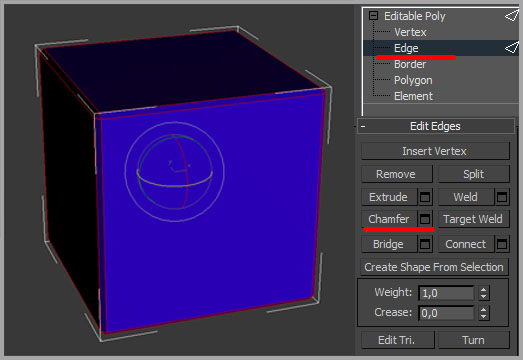Open Weld settings dialog box icon
The image size is (523, 360).
[502, 197]
